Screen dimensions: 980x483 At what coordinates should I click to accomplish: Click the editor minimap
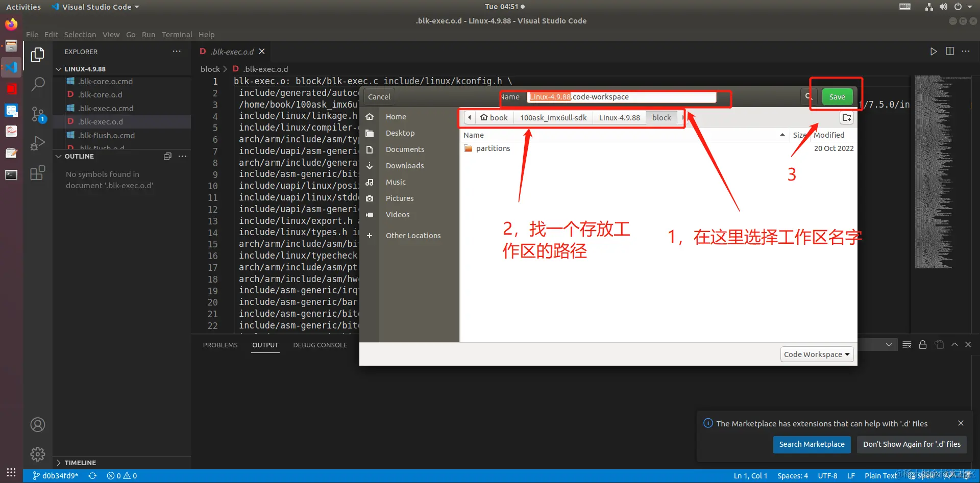click(942, 172)
